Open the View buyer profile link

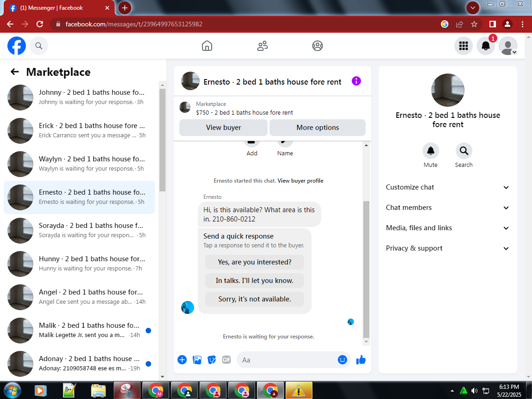pos(300,181)
